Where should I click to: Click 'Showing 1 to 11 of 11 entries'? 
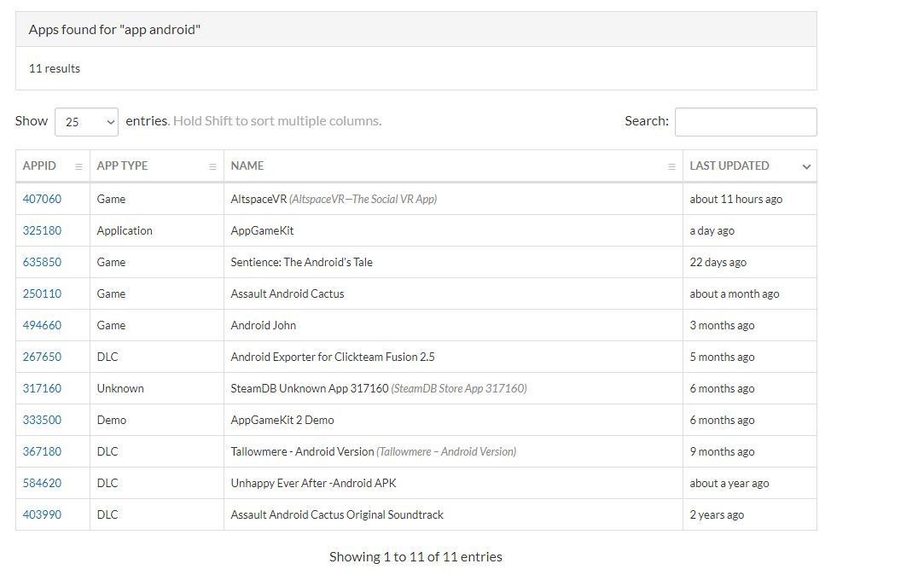[x=416, y=557]
